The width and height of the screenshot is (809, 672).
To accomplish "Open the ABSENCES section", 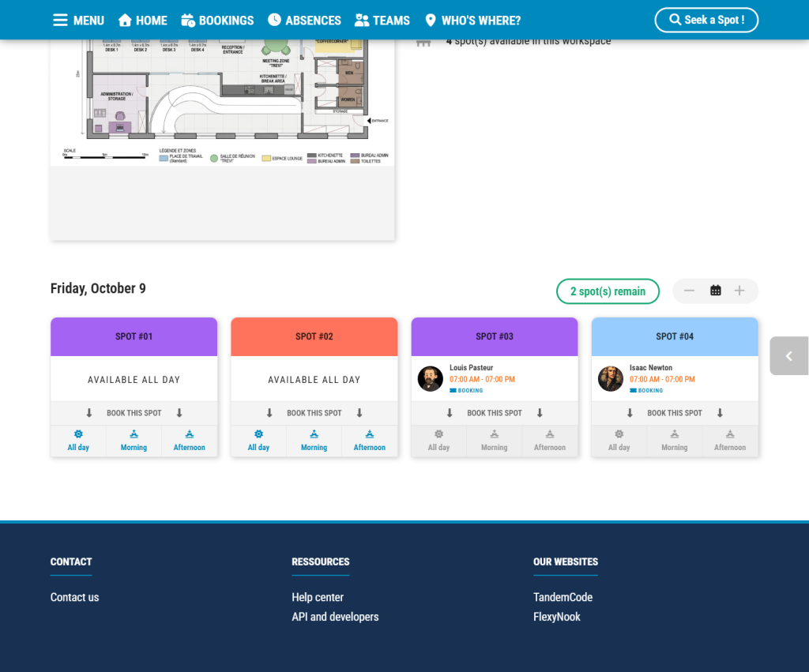I will coord(304,21).
